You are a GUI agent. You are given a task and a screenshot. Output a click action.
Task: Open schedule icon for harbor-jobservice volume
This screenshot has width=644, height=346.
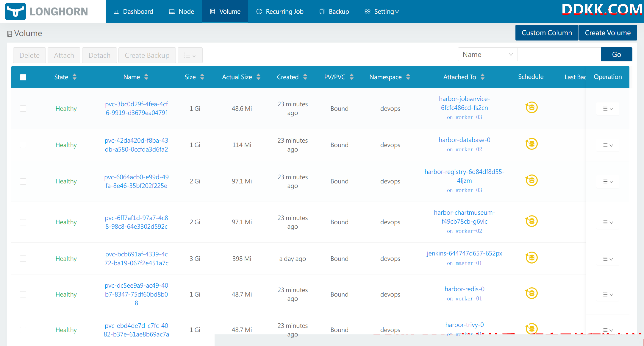[531, 107]
